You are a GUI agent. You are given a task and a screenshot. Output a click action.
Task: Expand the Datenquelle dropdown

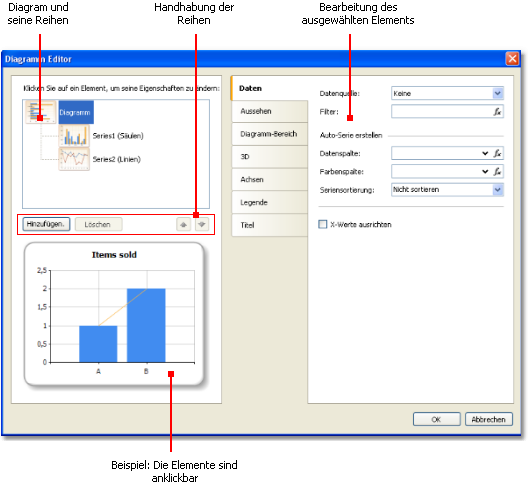[498, 93]
